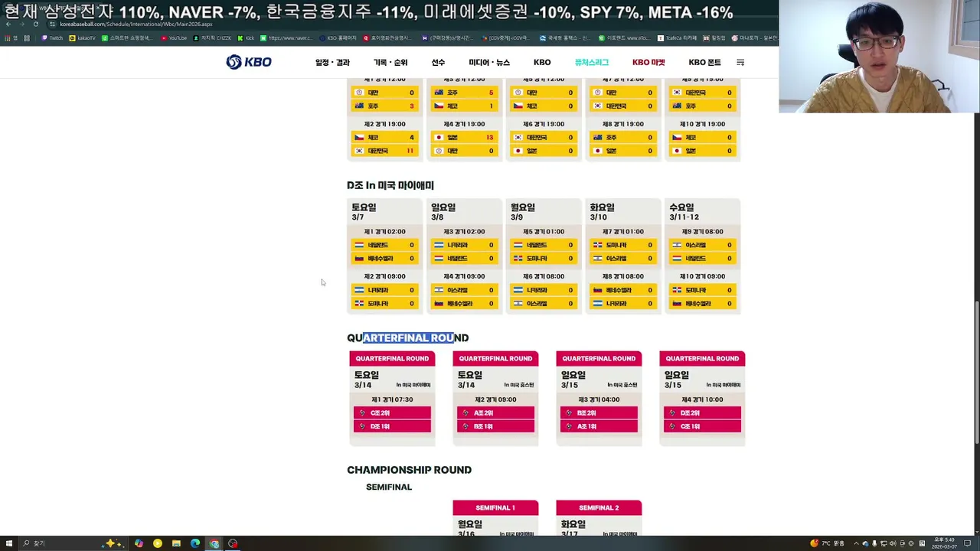
Task: Open the naver.com bookmark
Action: [x=286, y=37]
